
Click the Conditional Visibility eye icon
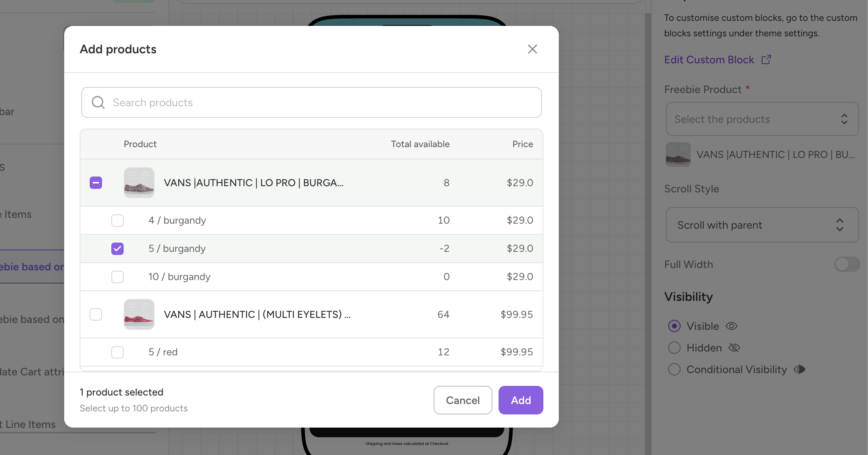[799, 369]
